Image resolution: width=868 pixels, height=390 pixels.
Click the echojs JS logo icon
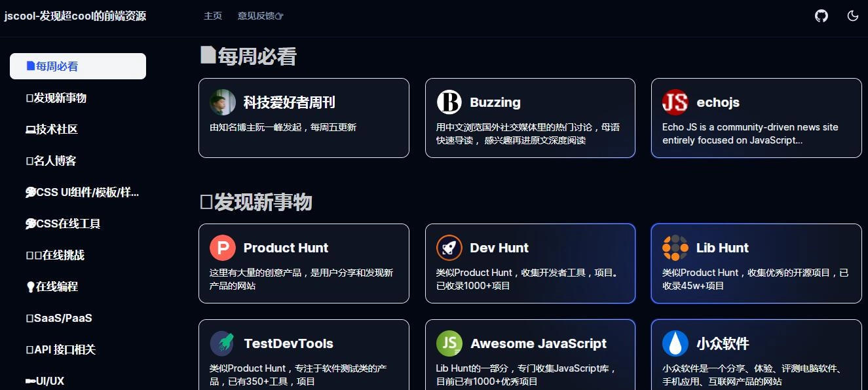coord(675,102)
